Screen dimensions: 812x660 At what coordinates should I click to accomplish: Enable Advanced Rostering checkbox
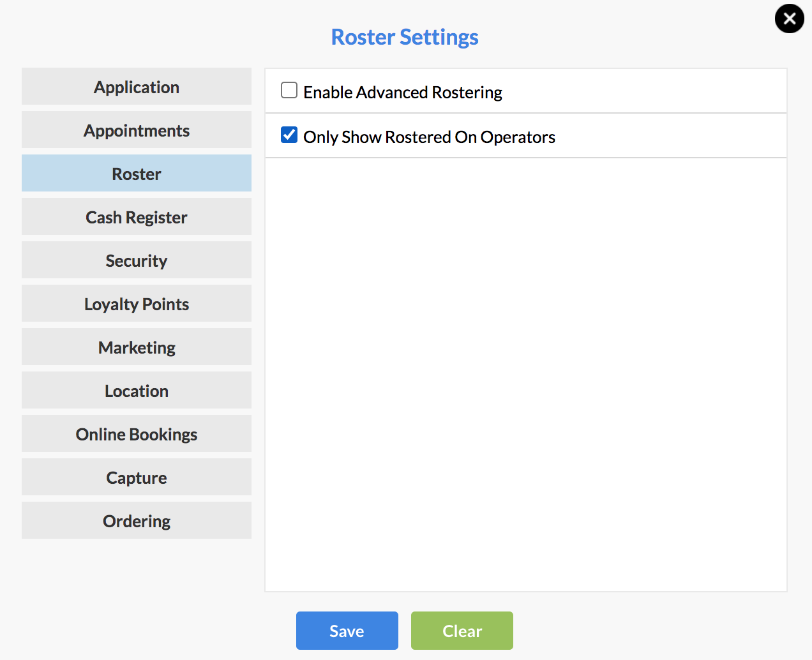pyautogui.click(x=289, y=90)
